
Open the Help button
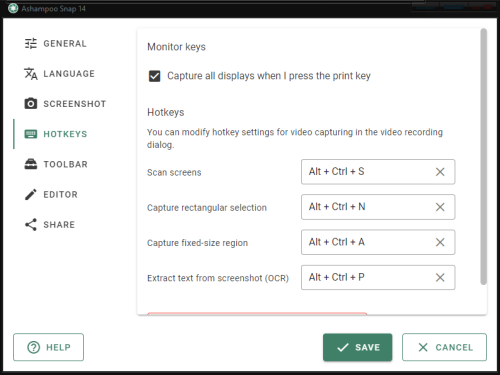[49, 347]
